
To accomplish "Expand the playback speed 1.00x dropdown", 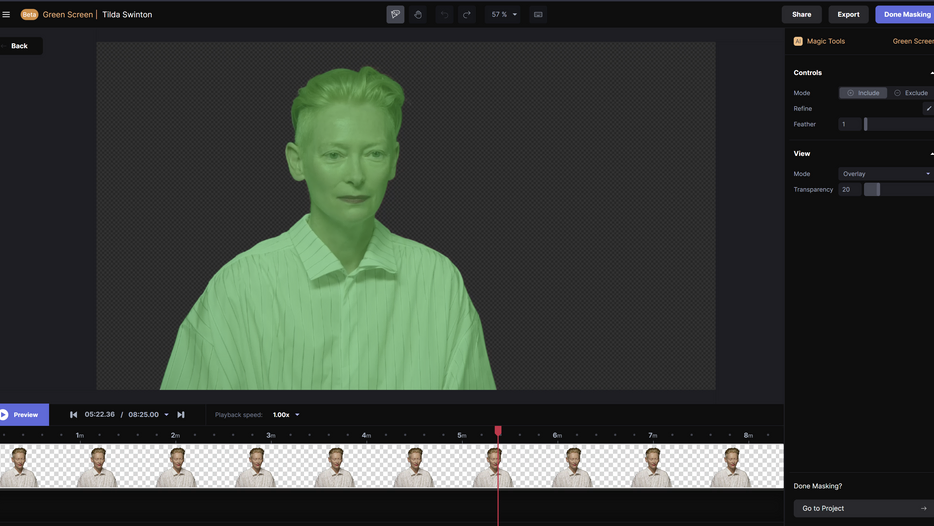I will (286, 415).
